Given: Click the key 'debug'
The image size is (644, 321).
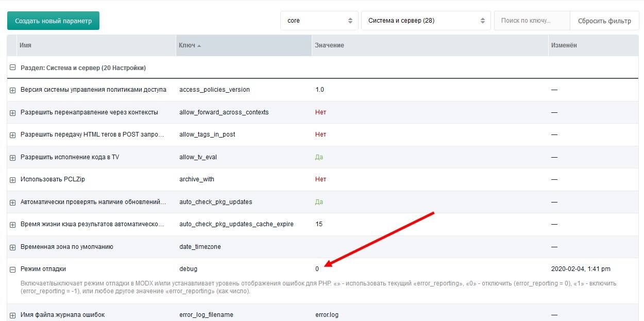Looking at the screenshot, I should pyautogui.click(x=188, y=269).
